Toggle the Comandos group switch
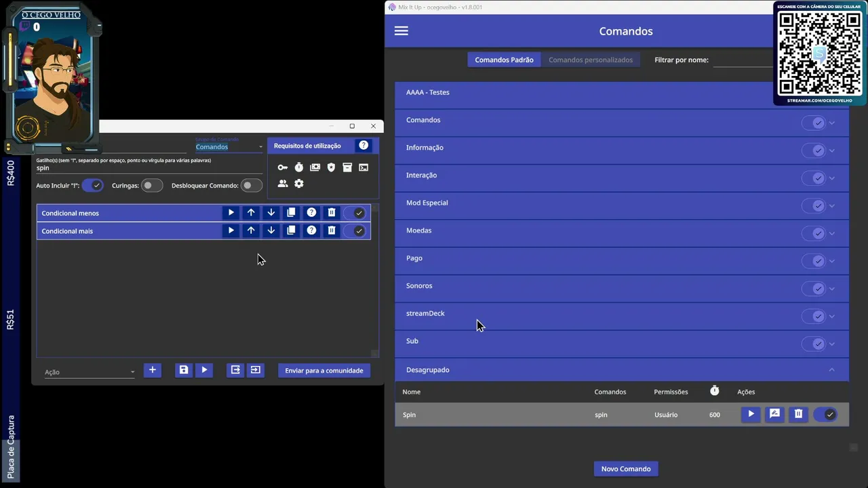The image size is (868, 488). click(x=814, y=123)
